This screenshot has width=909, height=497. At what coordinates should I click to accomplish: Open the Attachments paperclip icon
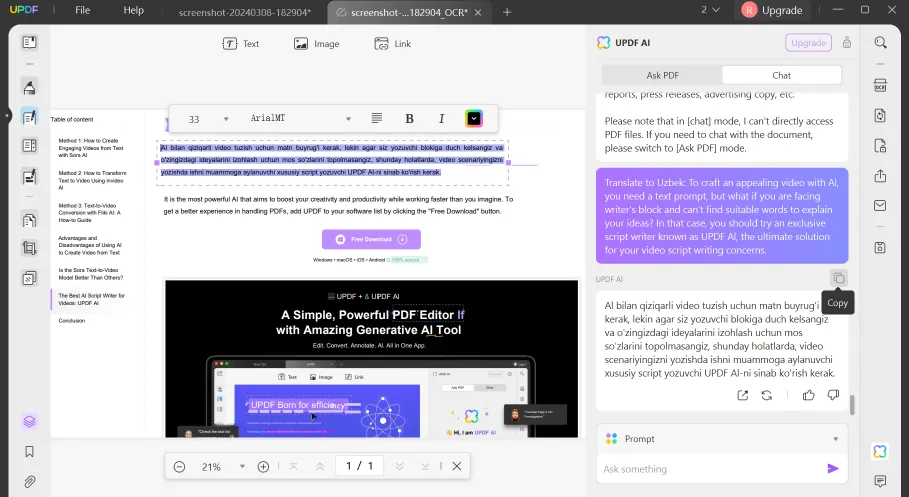pyautogui.click(x=29, y=481)
